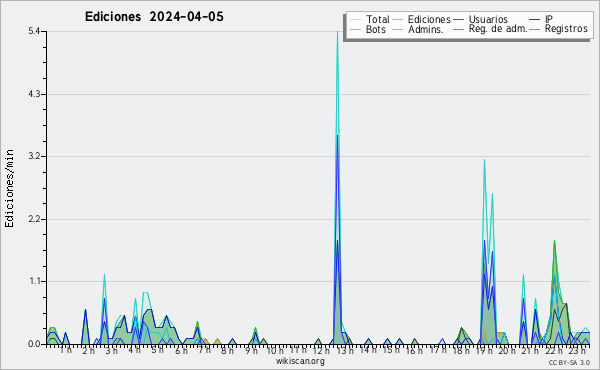Click the Total legend entry

pos(377,19)
